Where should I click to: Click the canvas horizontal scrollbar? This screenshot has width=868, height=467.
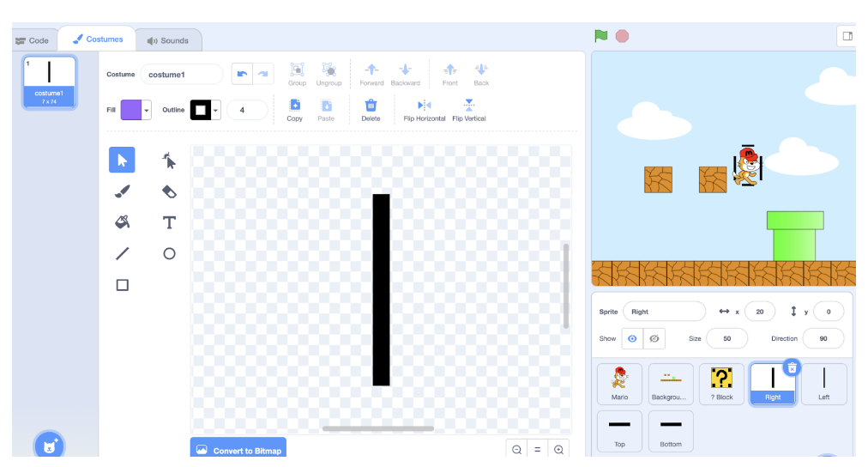(x=378, y=428)
